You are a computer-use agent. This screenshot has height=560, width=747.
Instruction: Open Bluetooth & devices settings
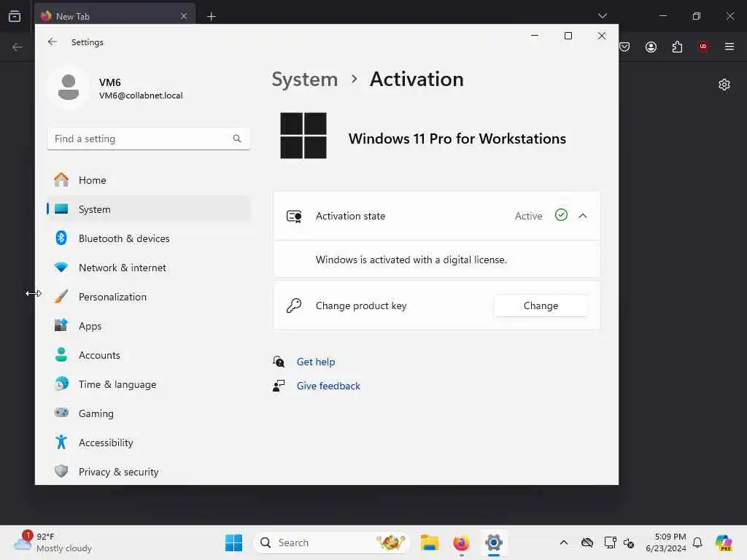point(149,238)
